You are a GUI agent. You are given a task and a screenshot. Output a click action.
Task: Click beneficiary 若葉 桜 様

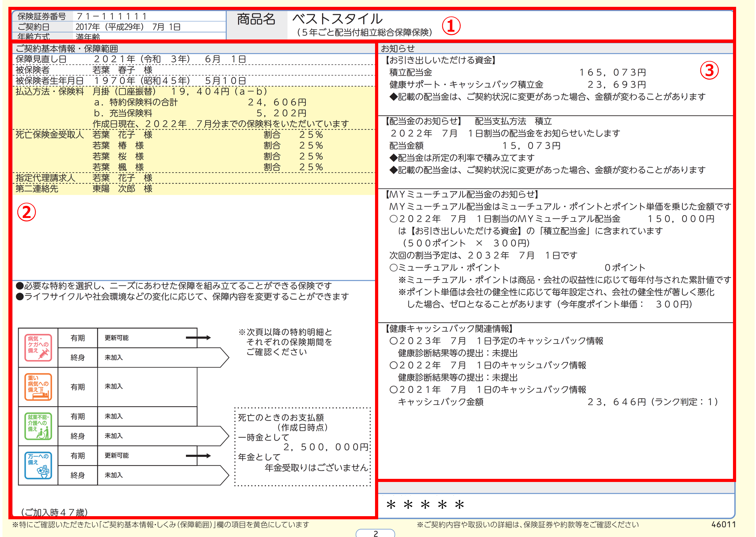[118, 156]
